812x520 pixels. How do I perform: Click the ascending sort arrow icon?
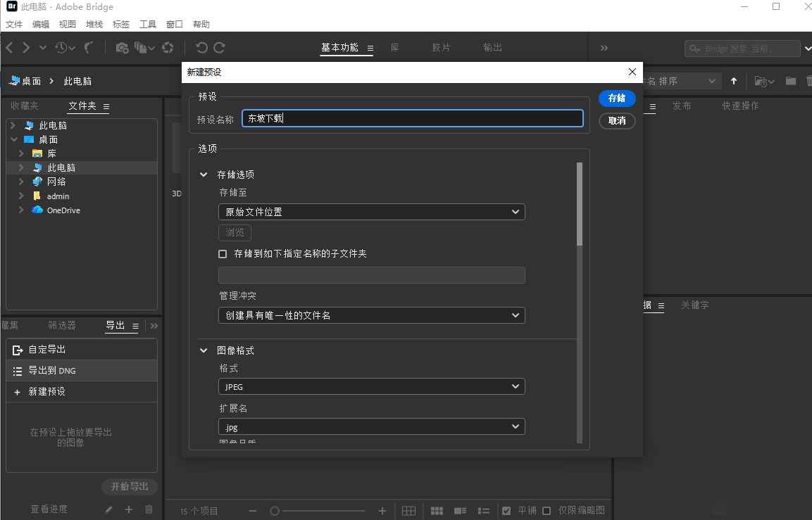[734, 81]
